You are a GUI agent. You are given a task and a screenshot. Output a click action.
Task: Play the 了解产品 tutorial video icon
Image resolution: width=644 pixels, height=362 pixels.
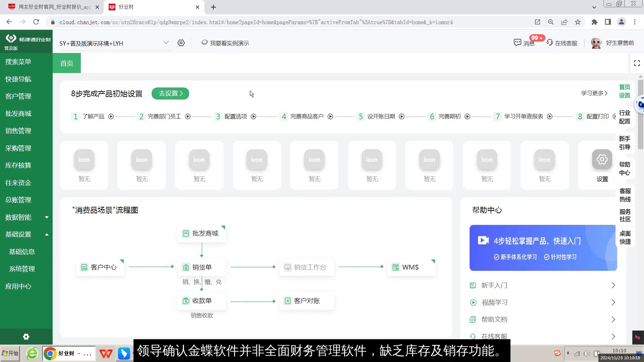coord(111,116)
